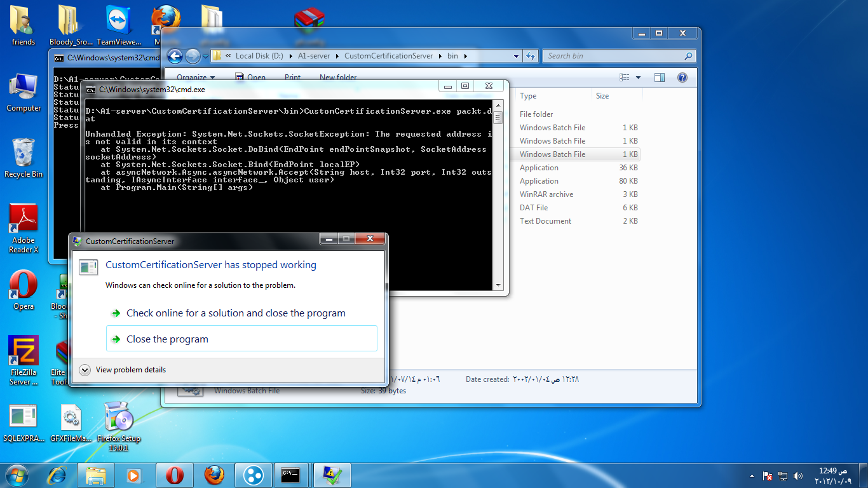Open the WinRAR archive icon on desktop

click(x=309, y=20)
